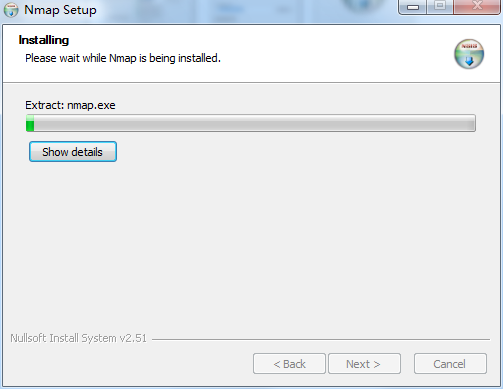Click the "Nmap Setup" window title text
Viewport: 503px width, 389px height.
tap(60, 10)
